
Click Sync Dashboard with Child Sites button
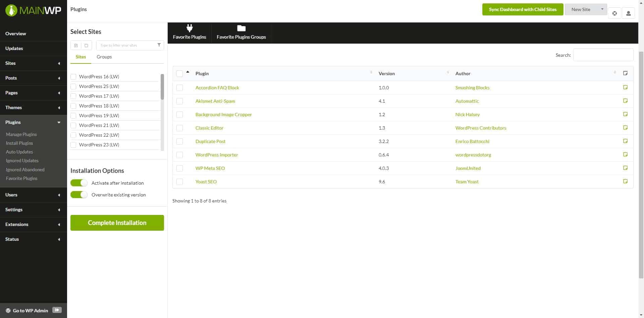pyautogui.click(x=523, y=9)
